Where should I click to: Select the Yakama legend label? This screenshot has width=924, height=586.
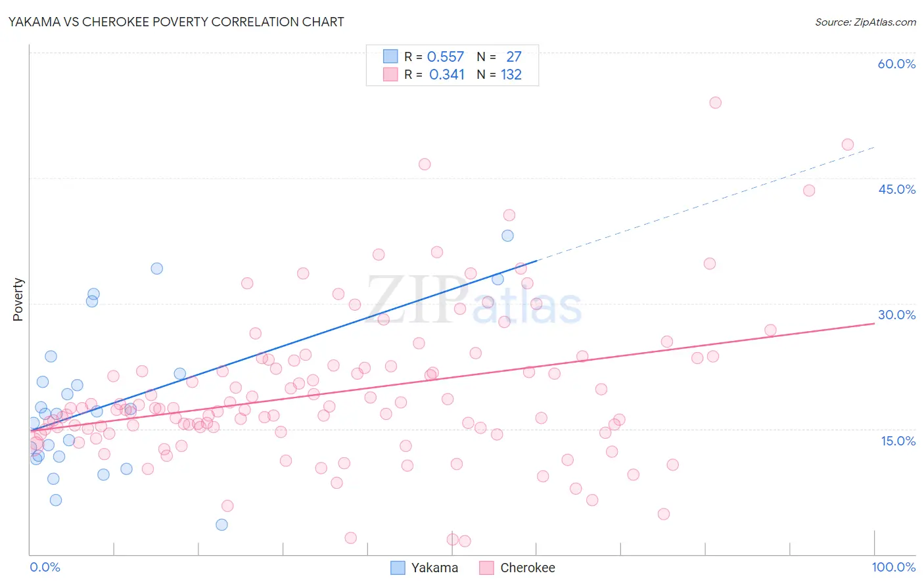434,568
